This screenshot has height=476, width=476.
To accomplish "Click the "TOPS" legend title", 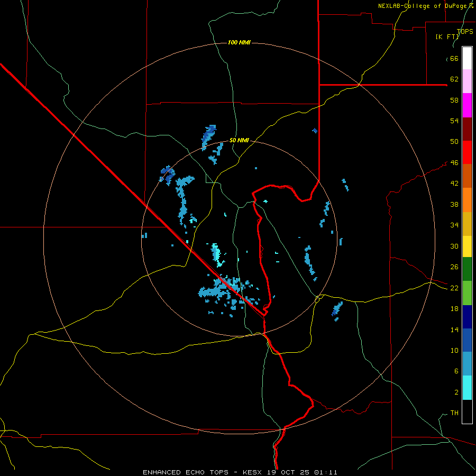I will coord(465,31).
